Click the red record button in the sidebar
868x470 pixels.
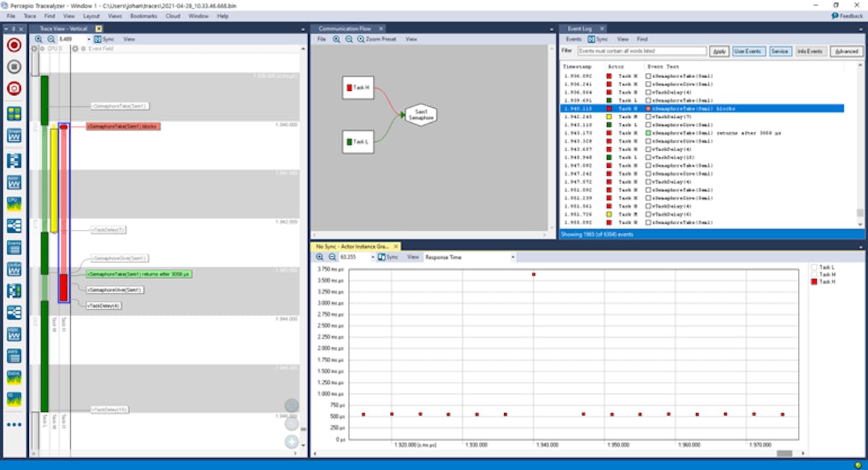(13, 45)
